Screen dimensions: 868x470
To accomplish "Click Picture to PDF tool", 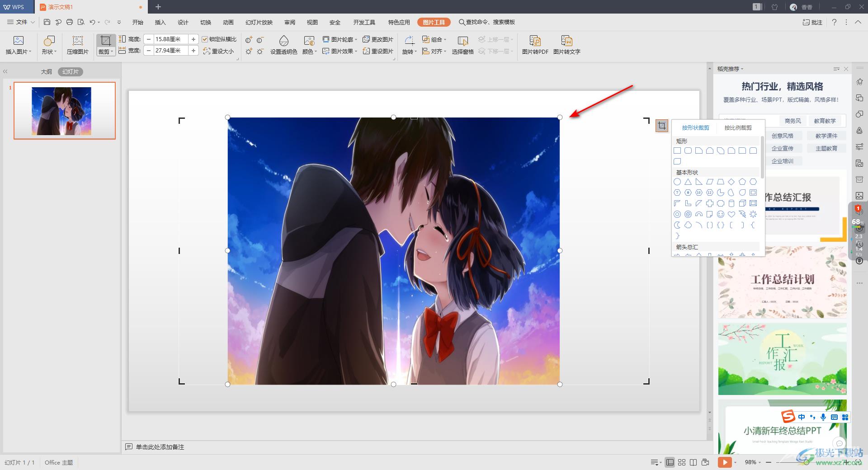I will [535, 45].
